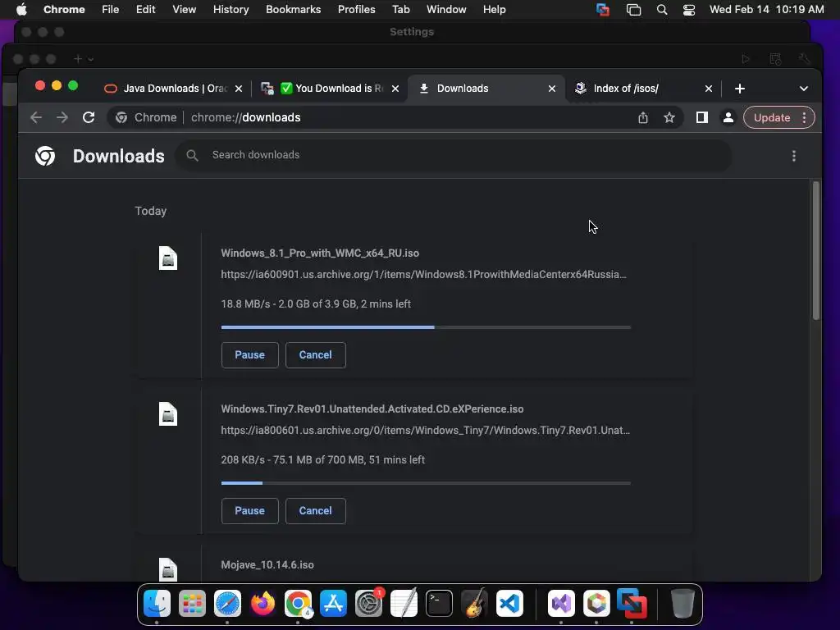Open a new tab with plus
The width and height of the screenshot is (840, 630).
[x=740, y=89]
